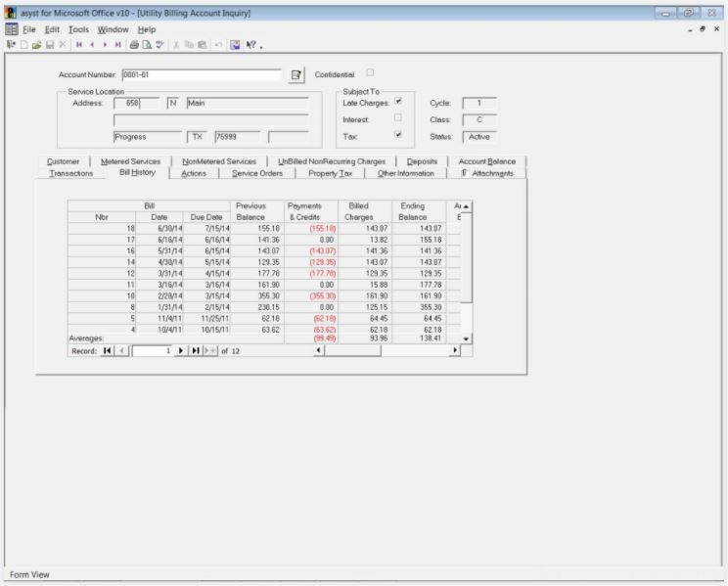Switch to the Metered Services tab
728x586 pixels.
(130, 161)
